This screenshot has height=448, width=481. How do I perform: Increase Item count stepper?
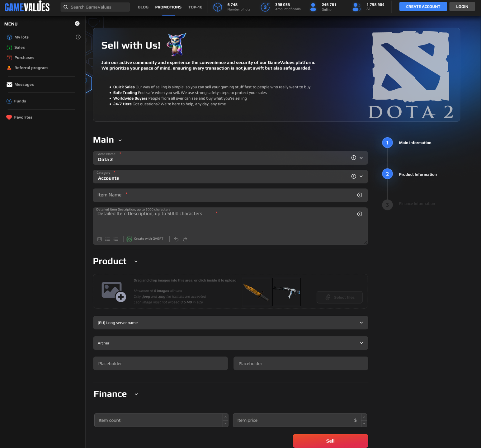(225, 417)
